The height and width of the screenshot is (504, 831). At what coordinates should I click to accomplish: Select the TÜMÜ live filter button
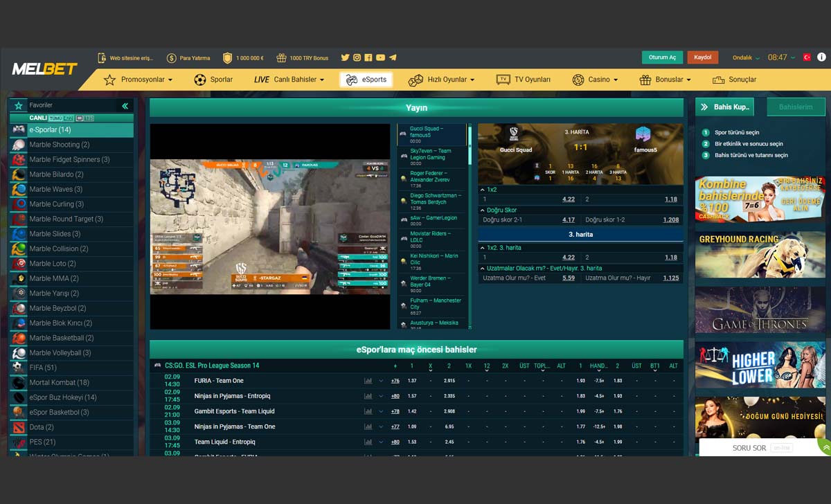click(61, 118)
